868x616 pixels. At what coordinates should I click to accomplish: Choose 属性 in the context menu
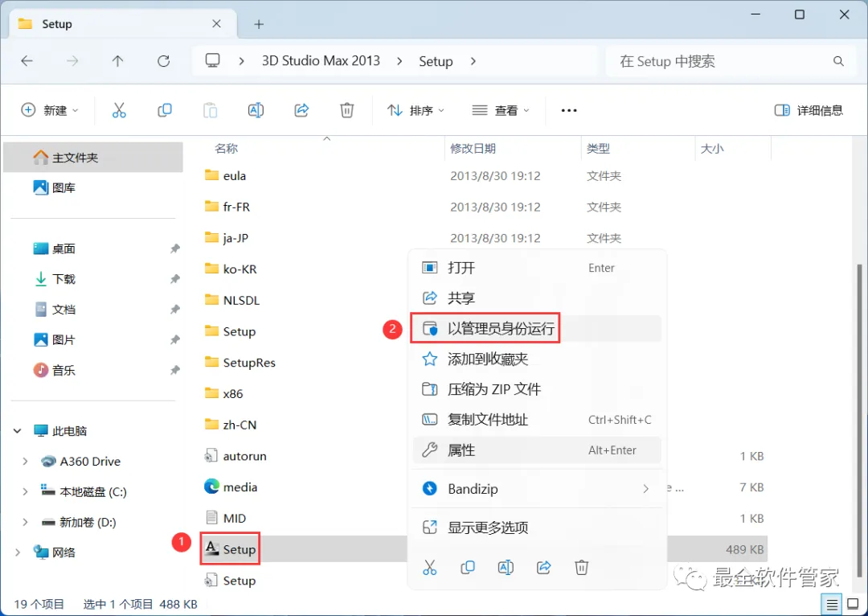[537, 450]
